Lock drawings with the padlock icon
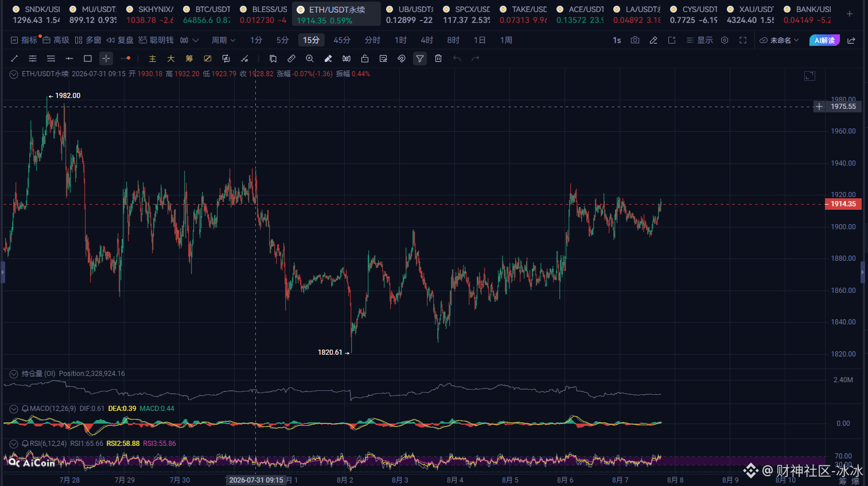Viewport: 868px width, 486px height. pos(365,58)
